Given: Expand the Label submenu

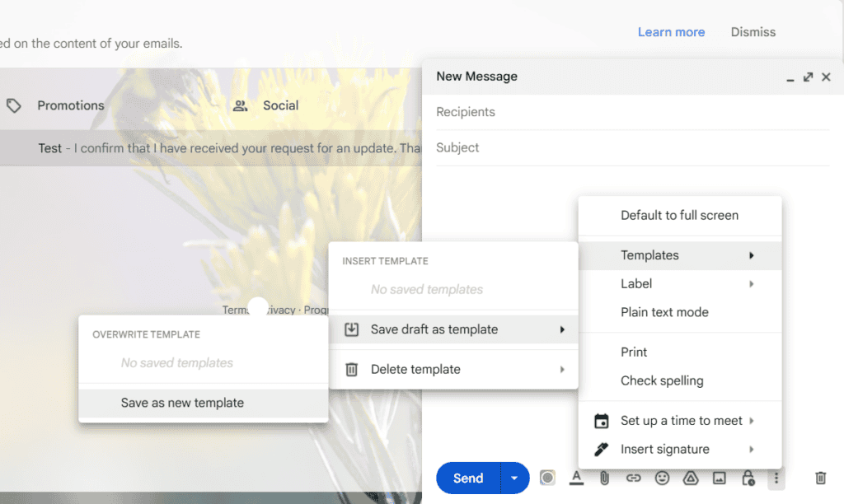Looking at the screenshot, I should 636,283.
